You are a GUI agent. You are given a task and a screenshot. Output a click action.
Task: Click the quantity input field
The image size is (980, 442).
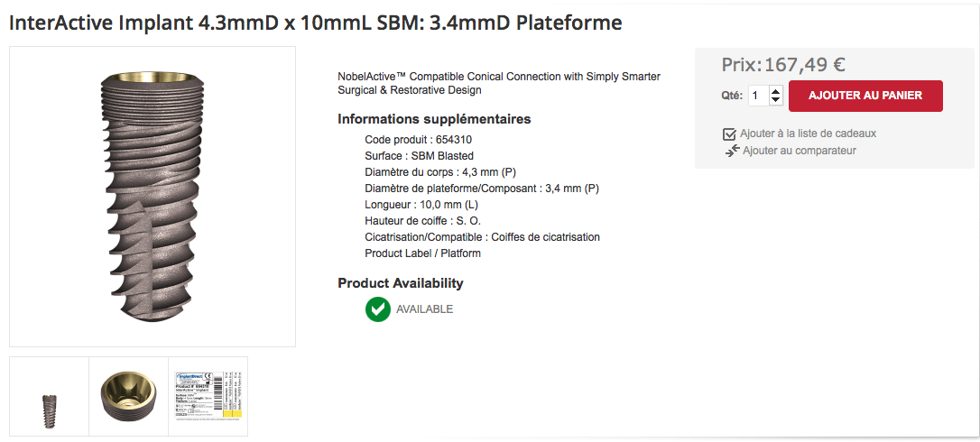(756, 96)
